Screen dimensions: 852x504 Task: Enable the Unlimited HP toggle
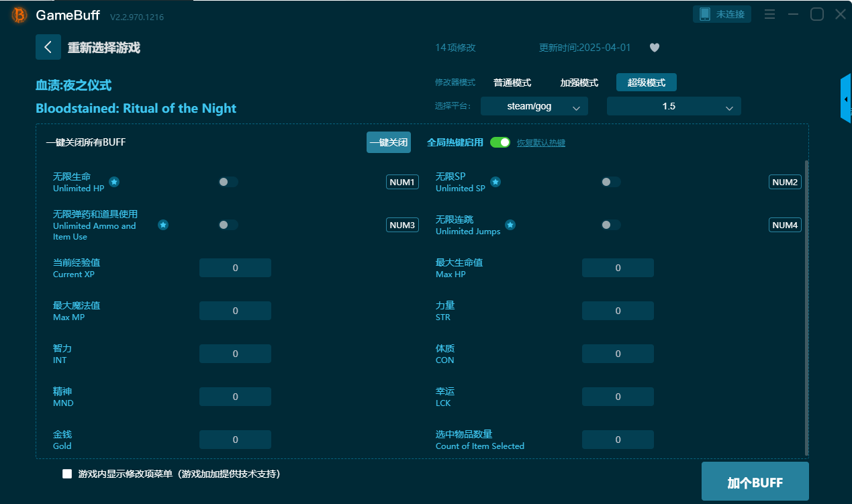click(x=228, y=182)
